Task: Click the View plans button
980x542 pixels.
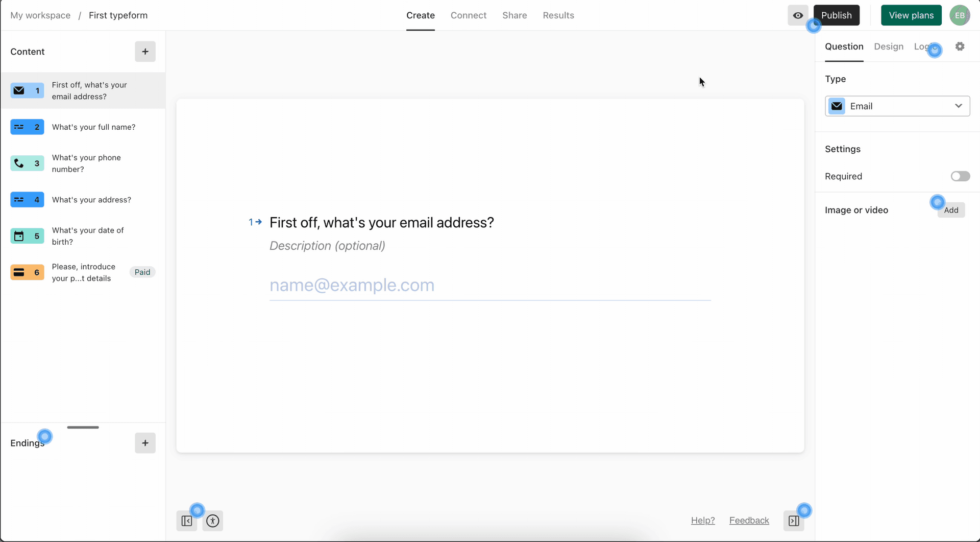Action: click(x=911, y=15)
